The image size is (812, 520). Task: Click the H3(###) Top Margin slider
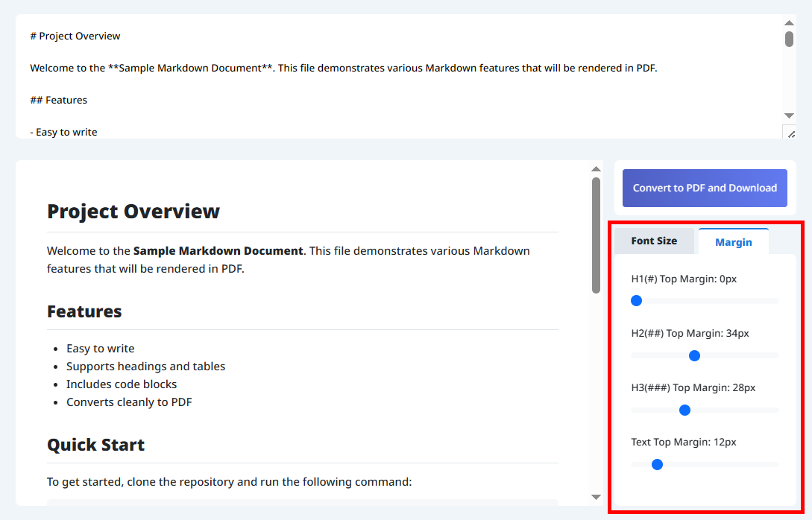[705, 410]
